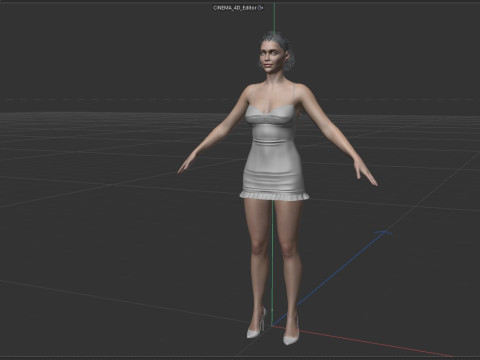Click the CINEMA_4D_Editor camera label
Viewport: 480px width, 360px height.
pyautogui.click(x=235, y=7)
